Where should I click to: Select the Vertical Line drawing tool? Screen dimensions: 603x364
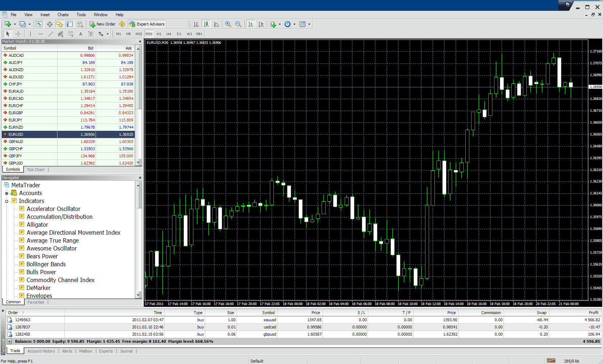pyautogui.click(x=31, y=34)
